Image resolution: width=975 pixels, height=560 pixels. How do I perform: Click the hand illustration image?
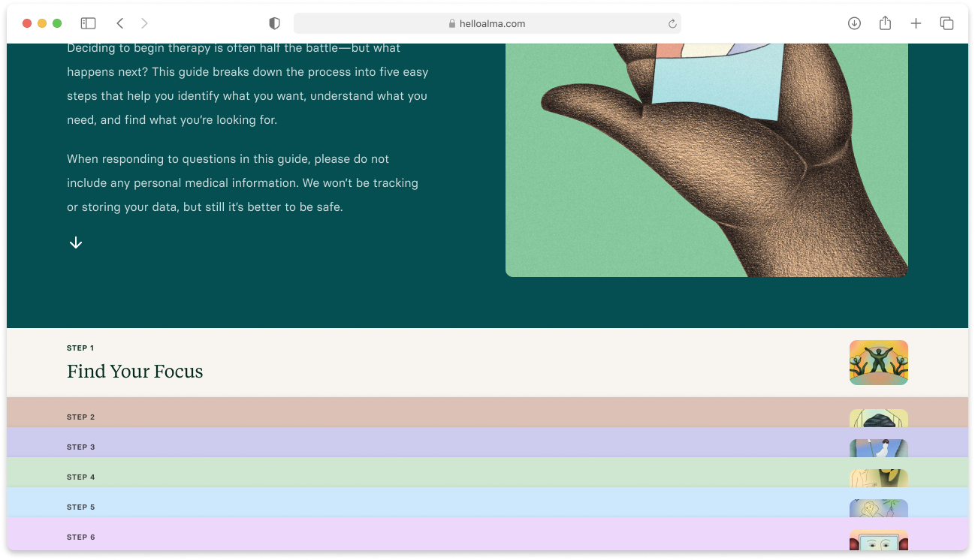pyautogui.click(x=707, y=160)
